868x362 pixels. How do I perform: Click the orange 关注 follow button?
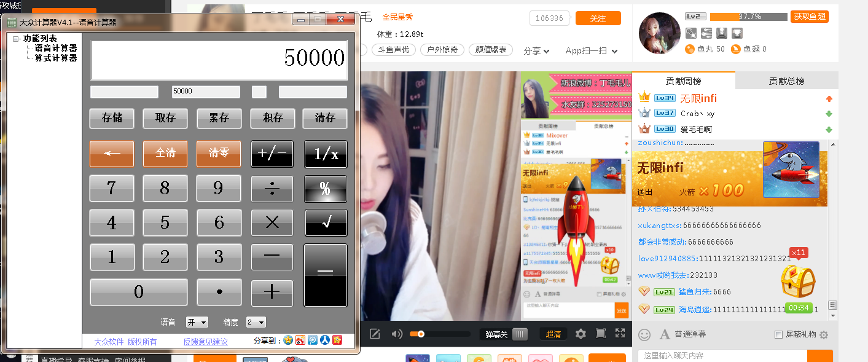click(598, 18)
